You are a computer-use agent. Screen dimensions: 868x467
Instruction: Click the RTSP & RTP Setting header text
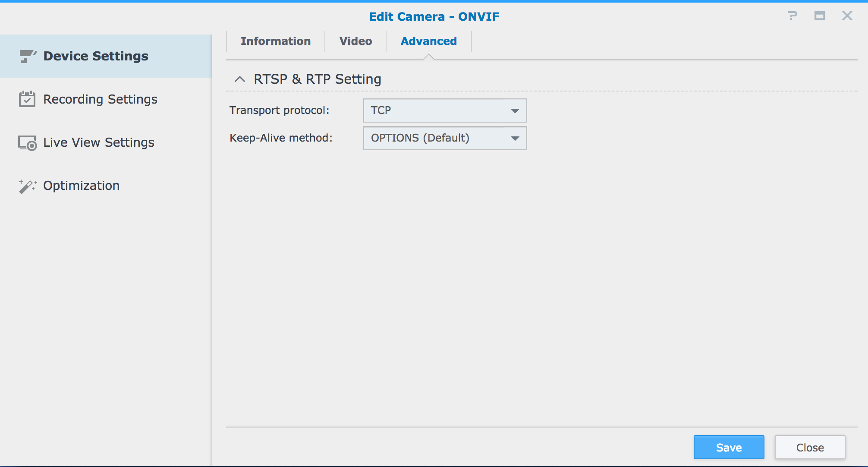tap(317, 79)
